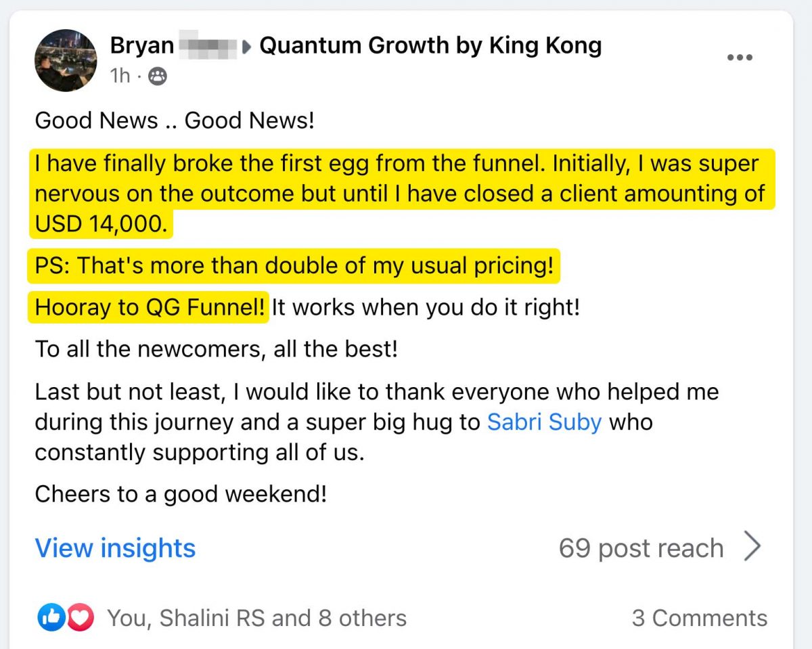
Task: Expand post reach with the chevron arrow
Action: tap(752, 547)
